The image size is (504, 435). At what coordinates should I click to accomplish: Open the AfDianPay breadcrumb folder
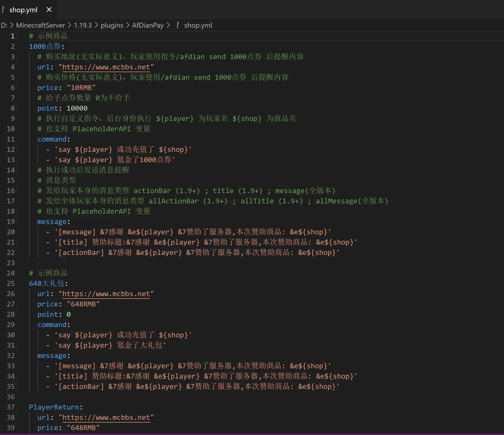[x=148, y=25]
